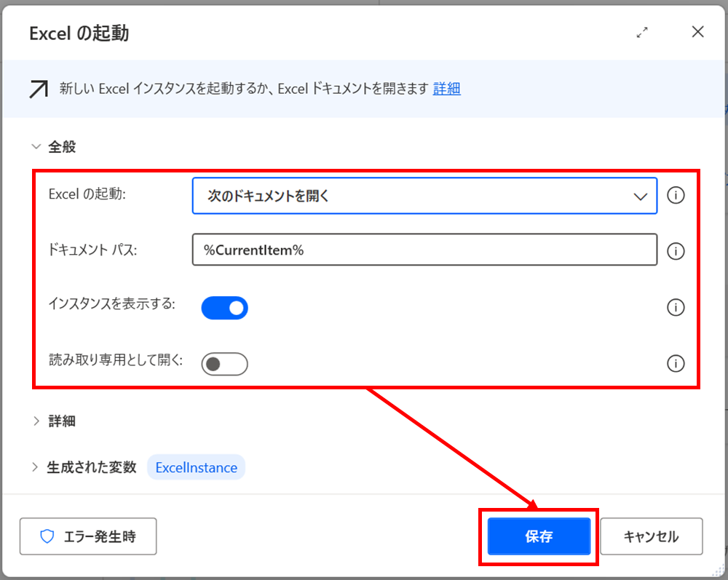Click the ExcelInstance variable chip

coord(197,467)
